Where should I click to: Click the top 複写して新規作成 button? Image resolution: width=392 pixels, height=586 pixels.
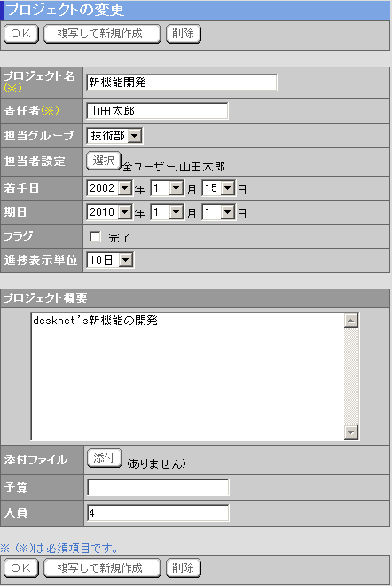[102, 34]
